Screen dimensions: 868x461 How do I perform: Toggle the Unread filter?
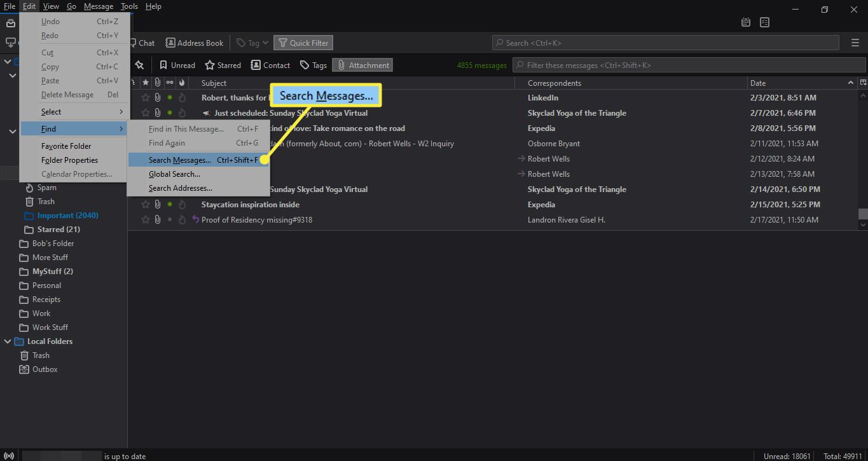click(x=177, y=65)
